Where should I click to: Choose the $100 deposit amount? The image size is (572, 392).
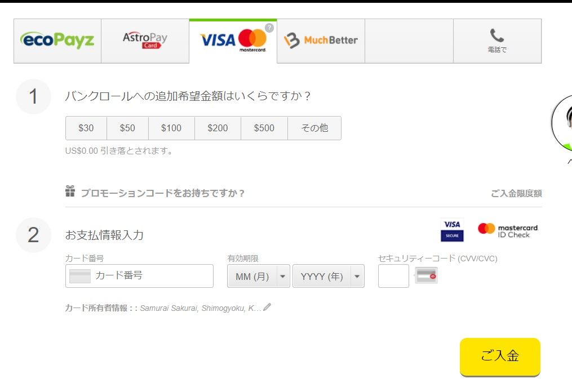(x=171, y=128)
